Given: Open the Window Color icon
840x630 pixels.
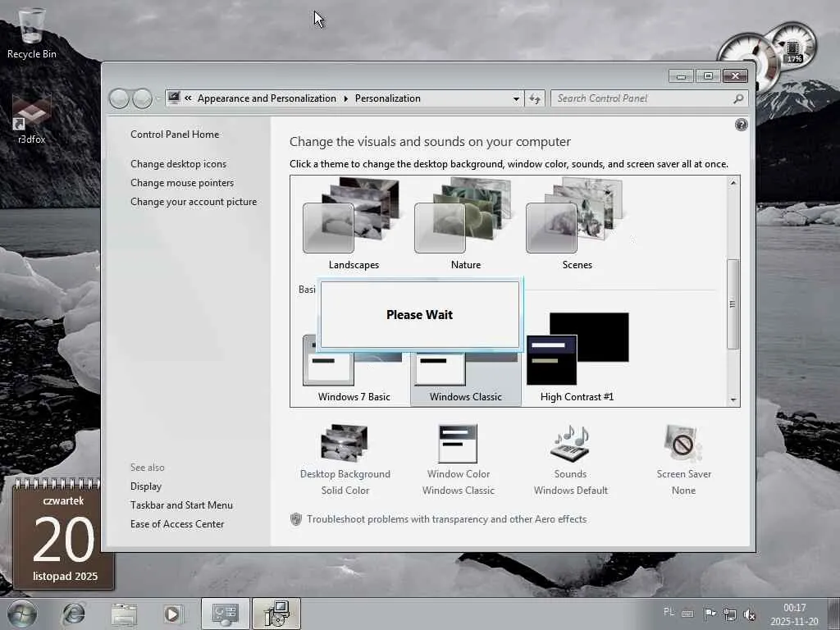Looking at the screenshot, I should coord(458,444).
